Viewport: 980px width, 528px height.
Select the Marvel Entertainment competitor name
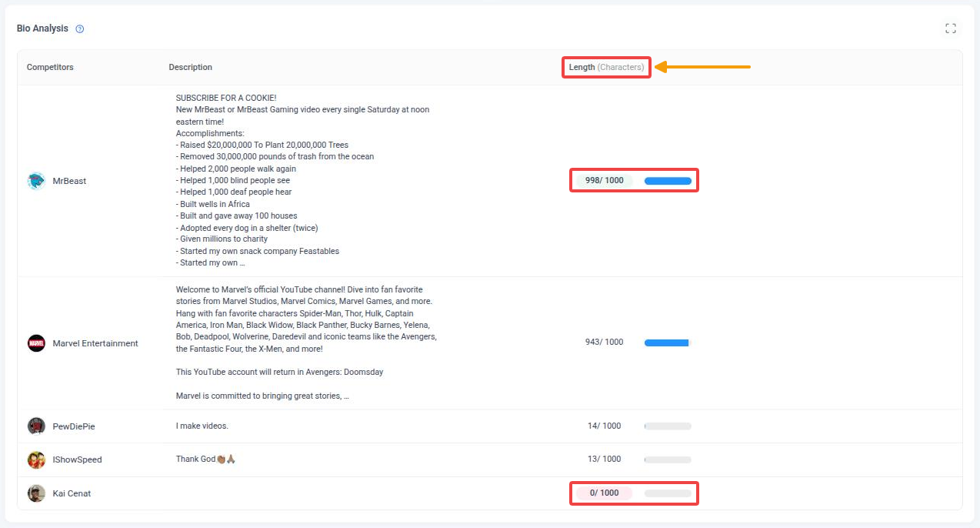95,343
